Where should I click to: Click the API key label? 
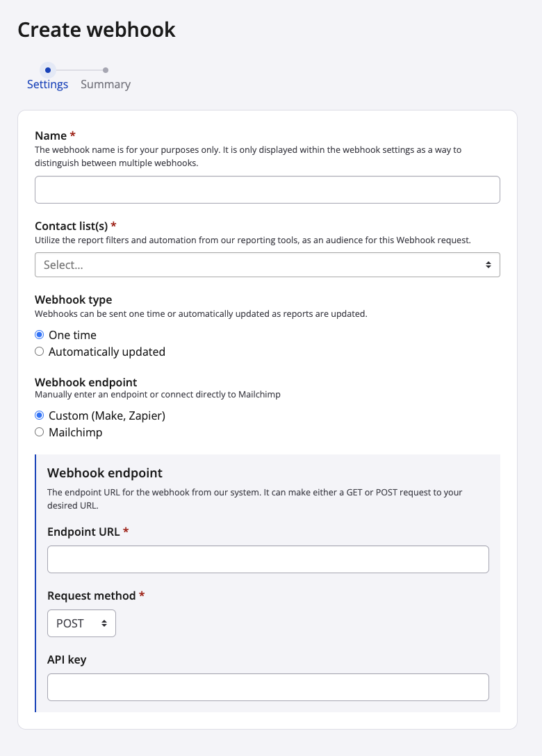[x=67, y=659]
